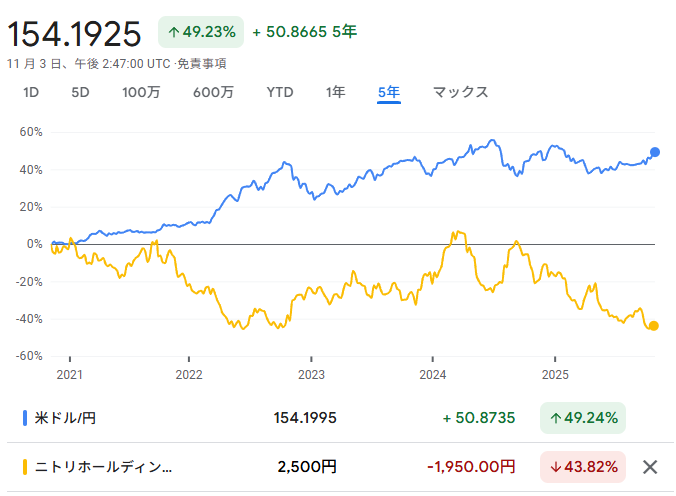Select the 5D time range tab
This screenshot has width=676, height=496.
click(80, 92)
